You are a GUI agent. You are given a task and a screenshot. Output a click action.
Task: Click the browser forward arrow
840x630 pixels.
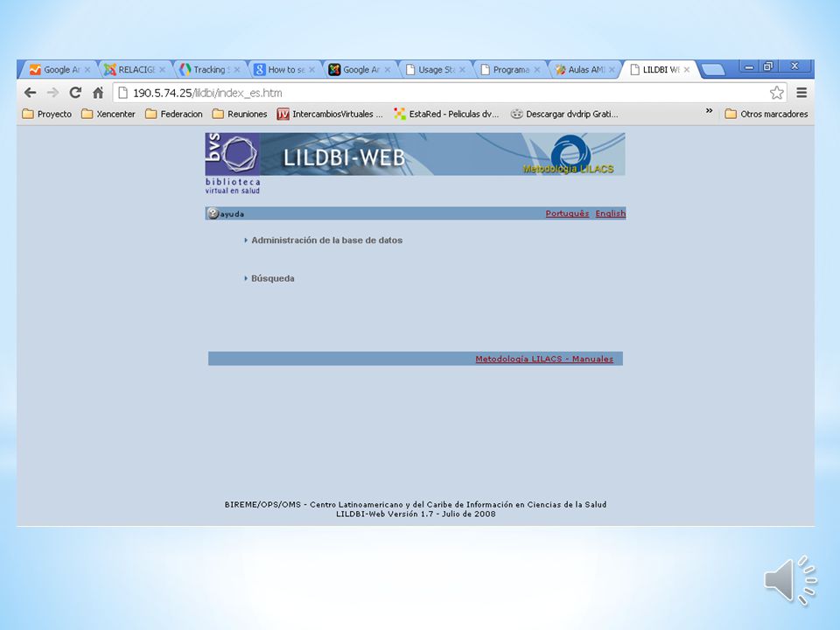pos(52,93)
